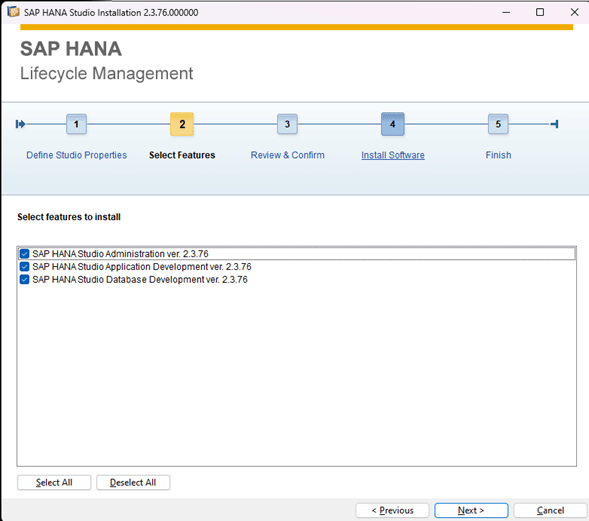This screenshot has height=521, width=589.
Task: Click the Select All button
Action: [x=54, y=482]
